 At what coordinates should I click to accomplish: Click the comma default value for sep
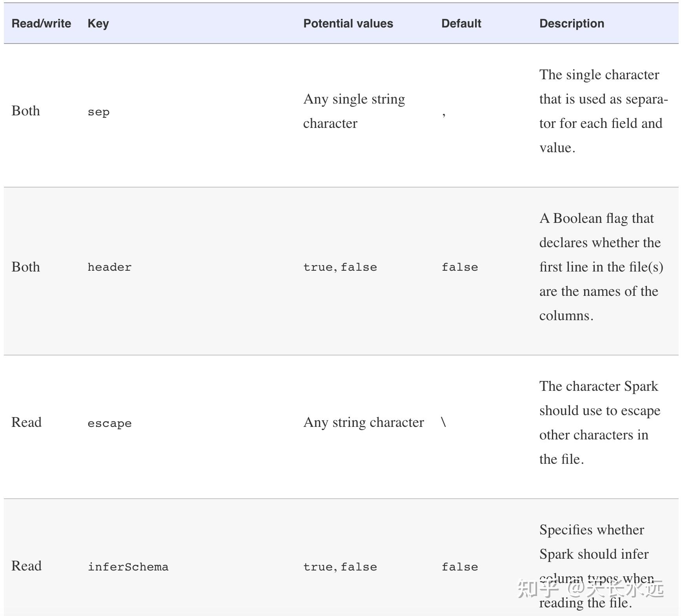[444, 114]
